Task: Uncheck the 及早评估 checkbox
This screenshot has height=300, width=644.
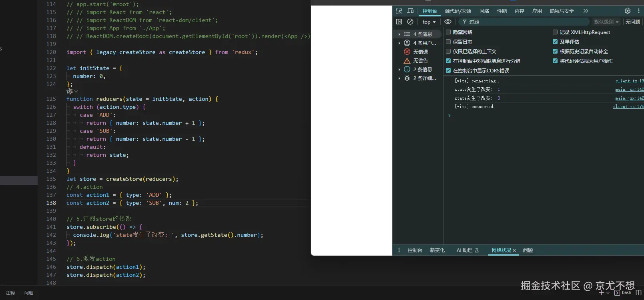Action: coord(555,42)
